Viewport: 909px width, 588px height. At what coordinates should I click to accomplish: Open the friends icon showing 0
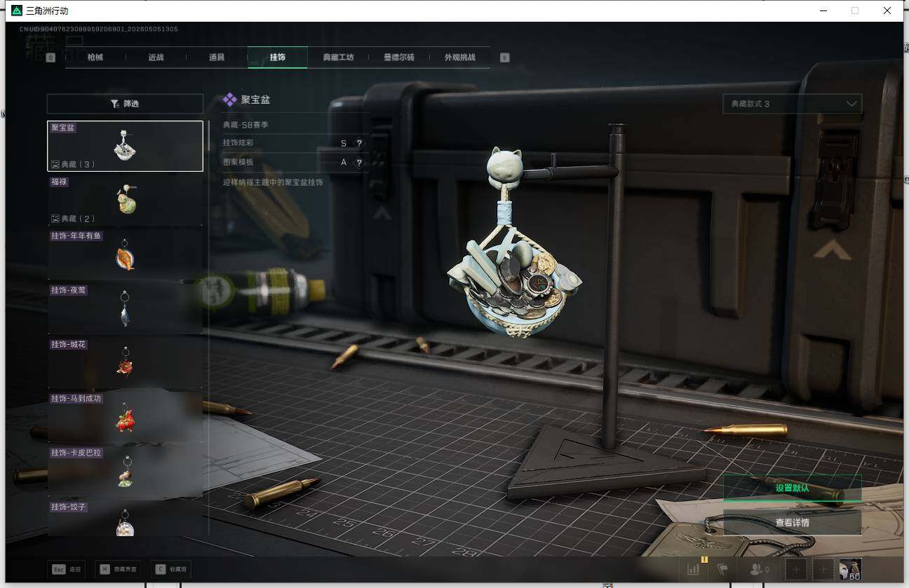click(x=759, y=570)
